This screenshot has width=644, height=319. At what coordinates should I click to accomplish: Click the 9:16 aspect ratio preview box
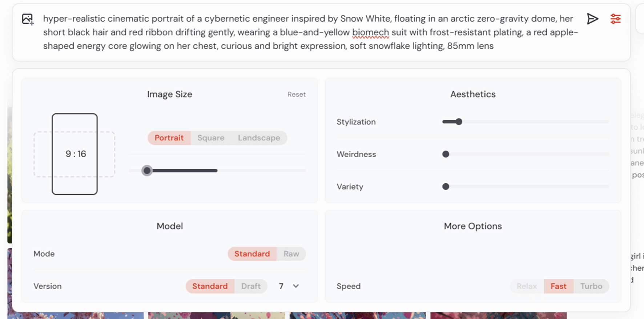coord(75,154)
